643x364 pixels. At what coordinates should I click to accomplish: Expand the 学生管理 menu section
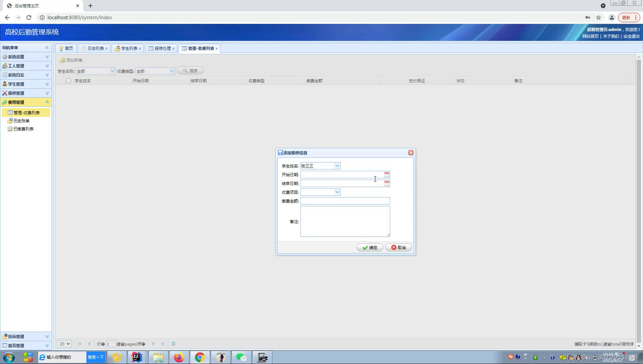(x=26, y=84)
